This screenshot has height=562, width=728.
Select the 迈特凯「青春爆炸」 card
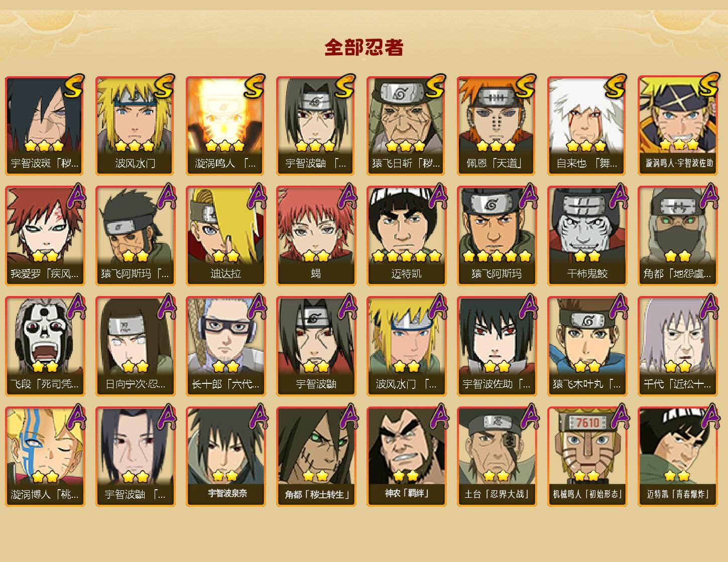(x=677, y=457)
